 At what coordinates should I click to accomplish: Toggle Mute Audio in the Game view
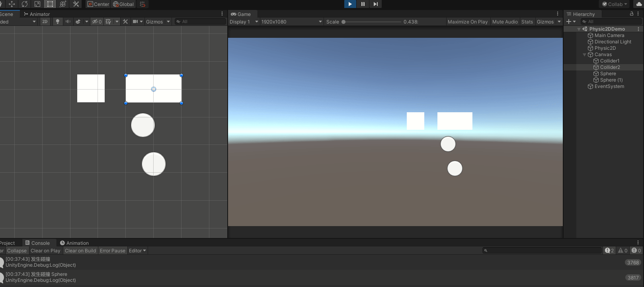click(x=505, y=21)
